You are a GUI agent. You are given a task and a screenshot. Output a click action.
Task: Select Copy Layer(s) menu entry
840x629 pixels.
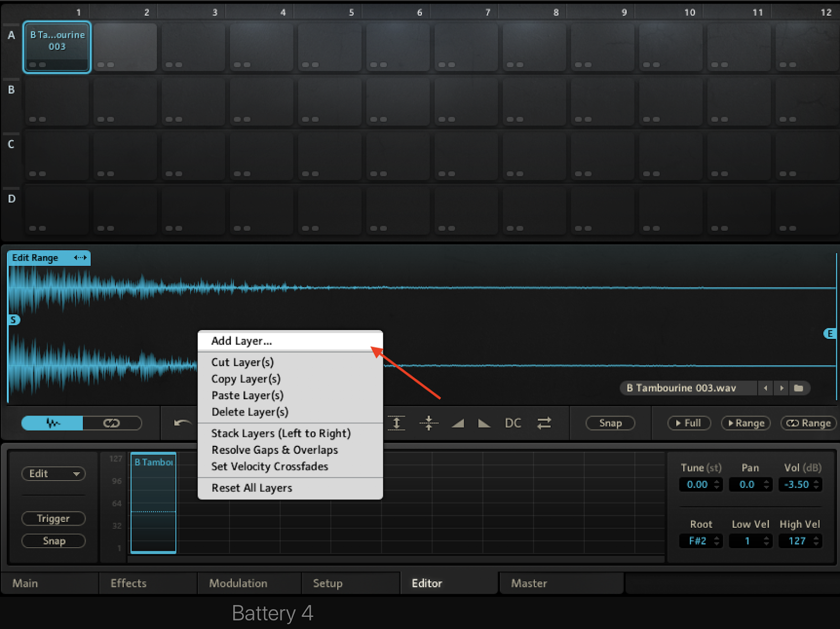[x=290, y=379]
